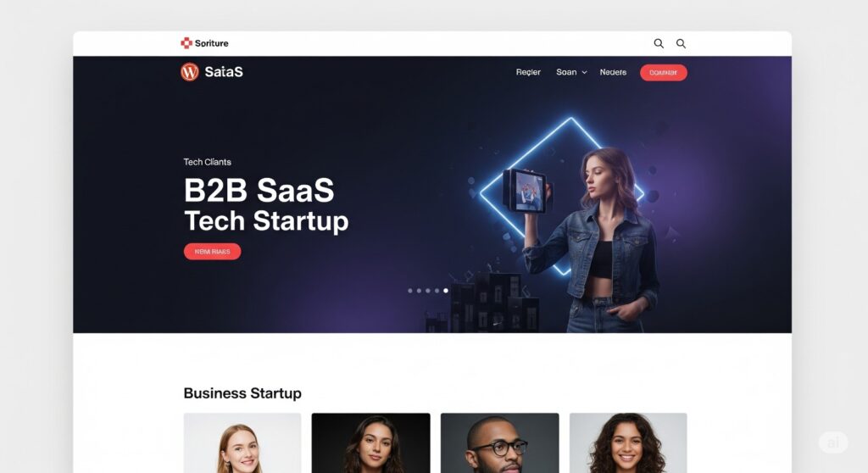
Task: Go to the Nedere nav link
Action: click(x=614, y=72)
